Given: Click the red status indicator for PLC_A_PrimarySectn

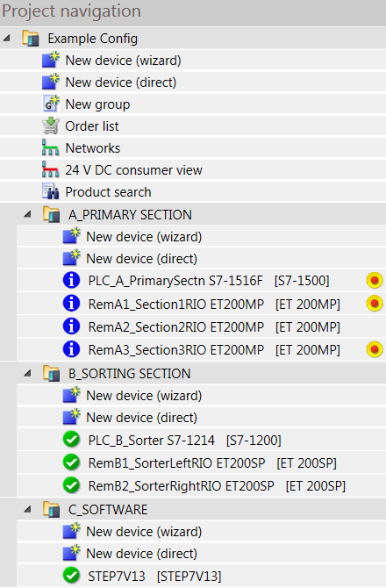Looking at the screenshot, I should pos(375,280).
